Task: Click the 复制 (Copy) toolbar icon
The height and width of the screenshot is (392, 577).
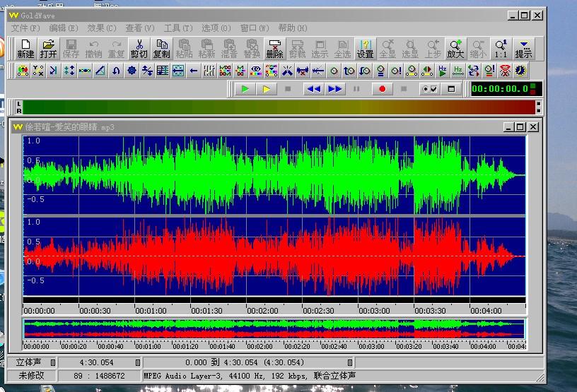Action: pyautogui.click(x=161, y=49)
